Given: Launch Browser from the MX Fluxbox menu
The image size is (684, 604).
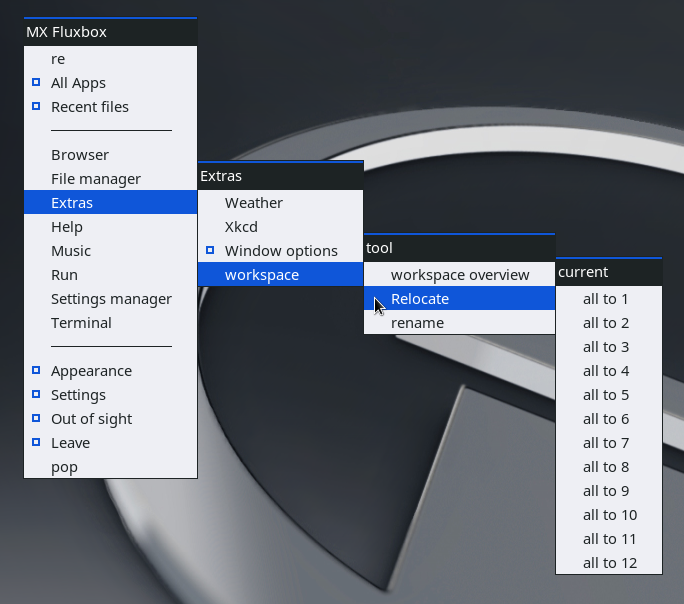Looking at the screenshot, I should (110, 154).
